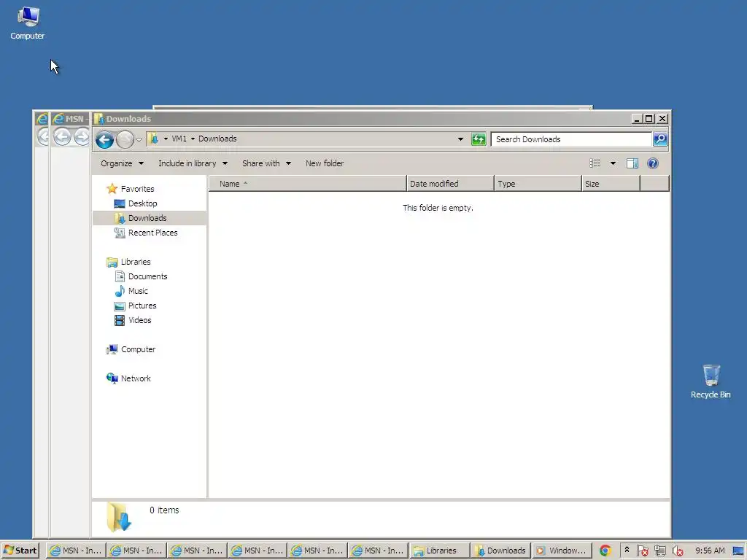This screenshot has width=747, height=560.
Task: Click the Music note icon
Action: (x=120, y=291)
